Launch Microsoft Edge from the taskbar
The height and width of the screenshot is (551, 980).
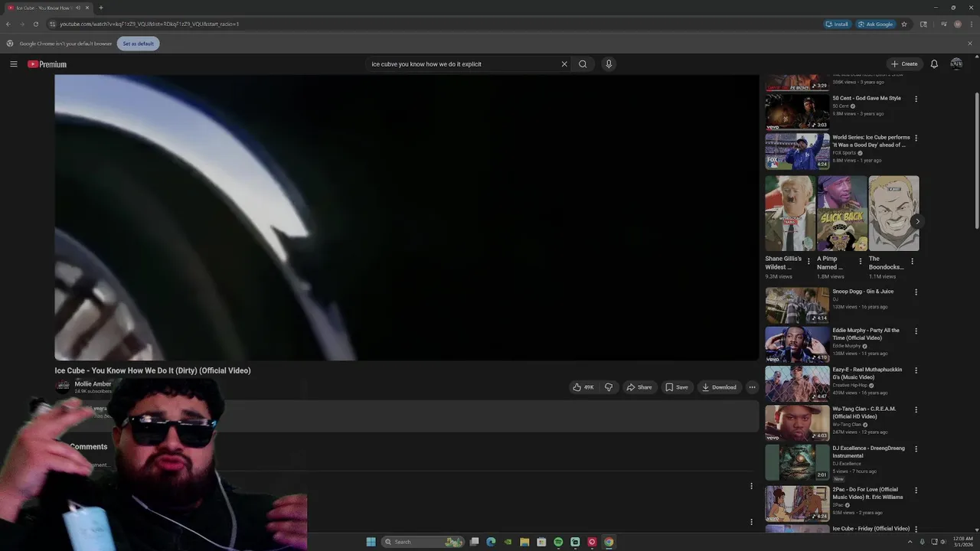pos(491,542)
